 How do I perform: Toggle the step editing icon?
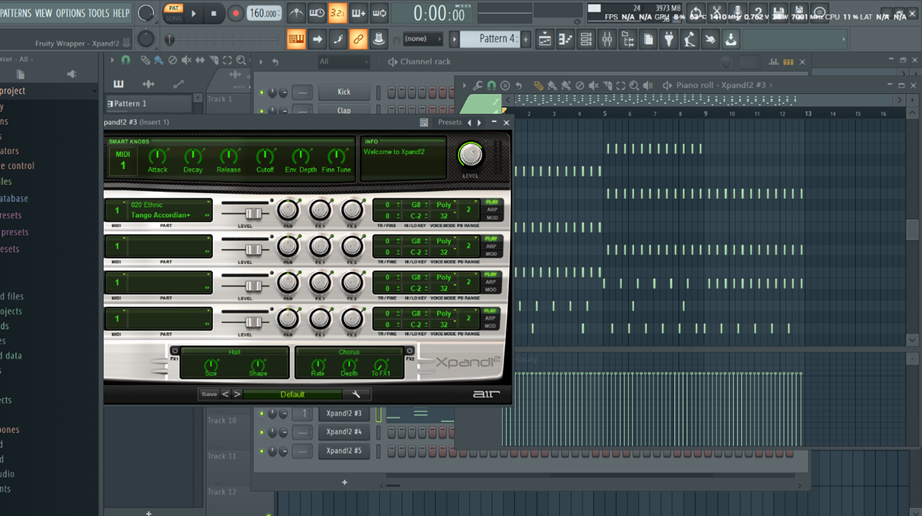338,39
